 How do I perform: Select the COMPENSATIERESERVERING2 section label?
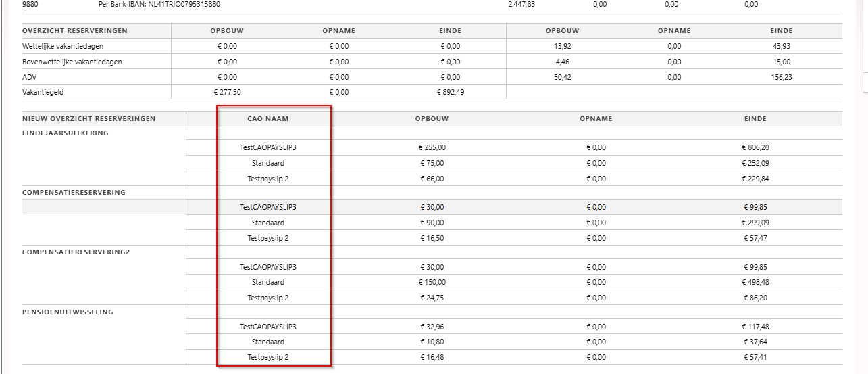coord(74,252)
